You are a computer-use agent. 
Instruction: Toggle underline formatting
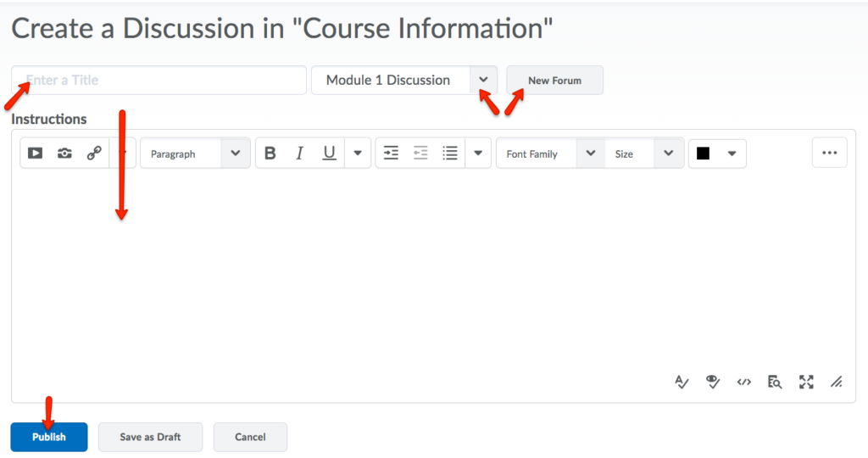tap(329, 154)
